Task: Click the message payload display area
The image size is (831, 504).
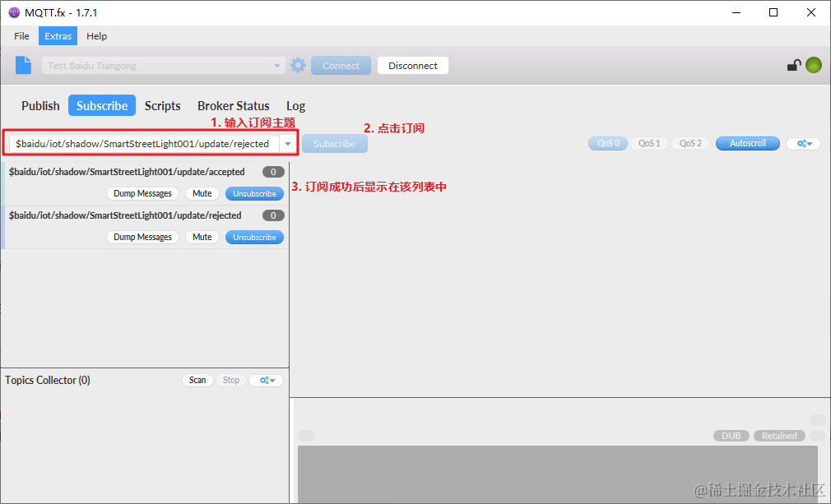Action: [x=558, y=474]
